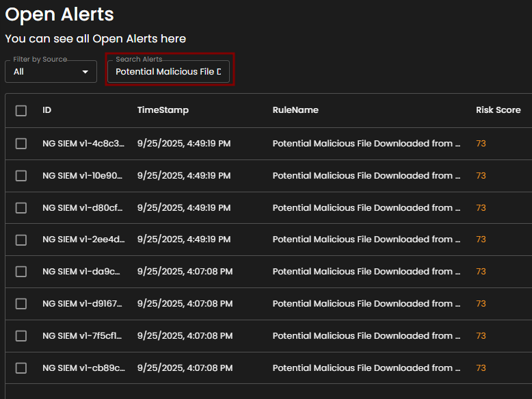Tick the checkbox for alert v1-d80cf
Image resolution: width=532 pixels, height=399 pixels.
(21, 208)
